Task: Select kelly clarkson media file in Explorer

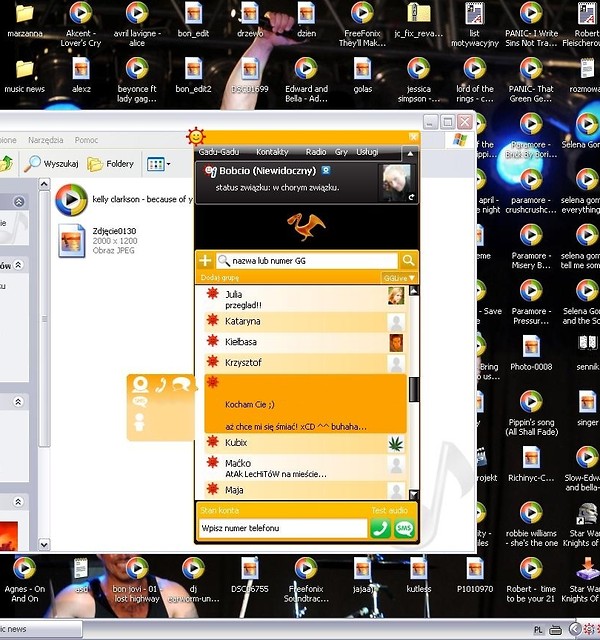Action: (x=124, y=200)
